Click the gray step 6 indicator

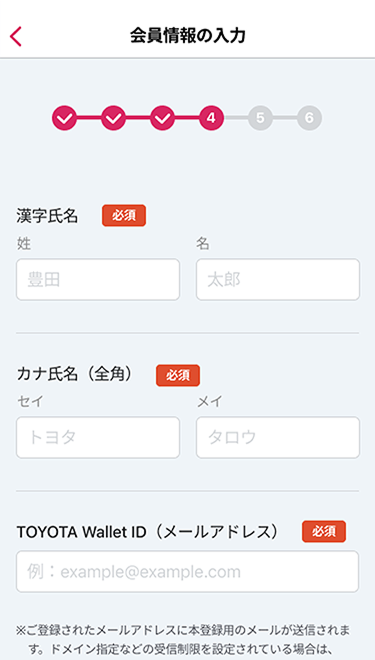pos(309,118)
